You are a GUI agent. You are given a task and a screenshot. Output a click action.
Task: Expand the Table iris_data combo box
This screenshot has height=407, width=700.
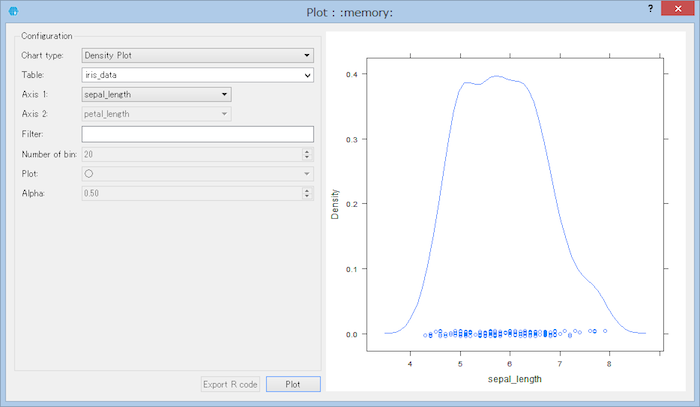click(197, 75)
